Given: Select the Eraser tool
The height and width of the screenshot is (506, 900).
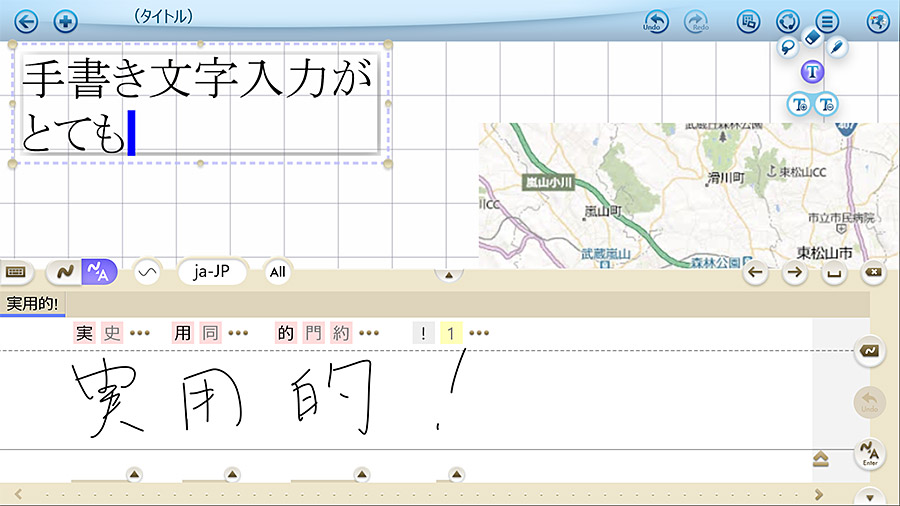Looking at the screenshot, I should coord(812,38).
